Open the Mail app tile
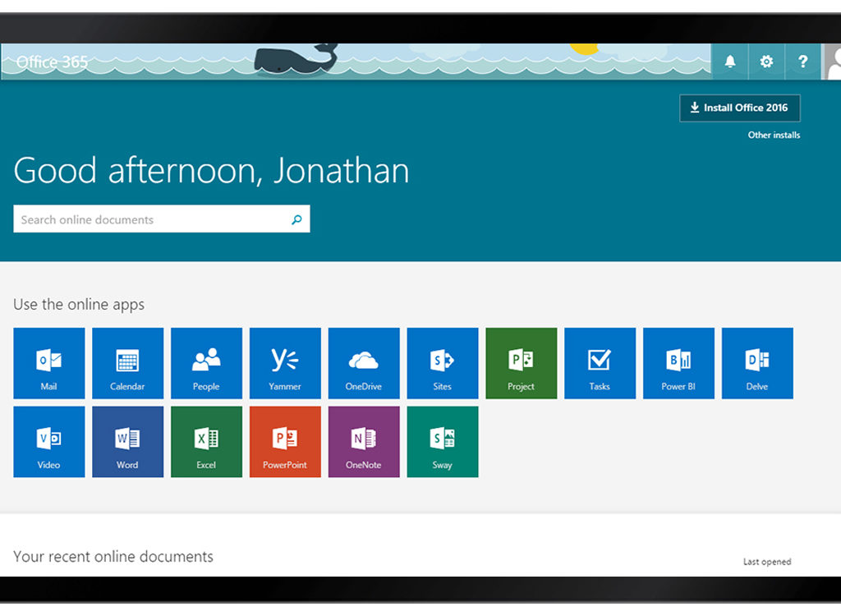The height and width of the screenshot is (616, 841). point(48,363)
